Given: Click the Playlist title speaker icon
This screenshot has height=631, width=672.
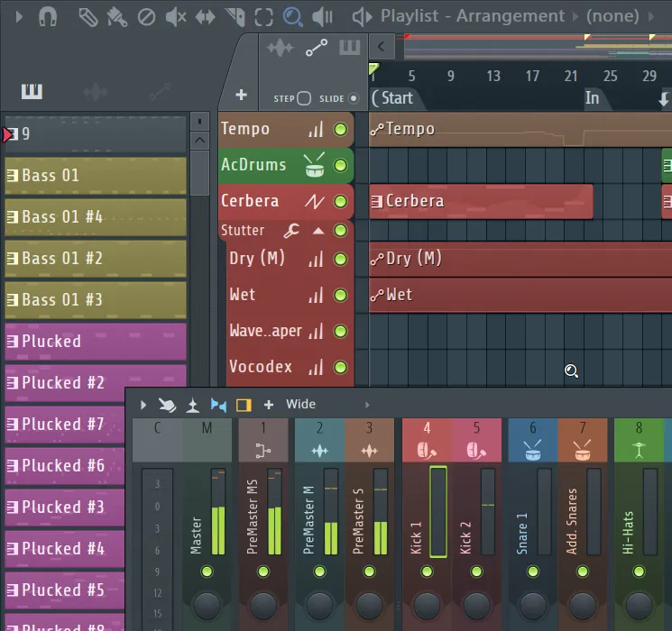Looking at the screenshot, I should click(x=362, y=17).
